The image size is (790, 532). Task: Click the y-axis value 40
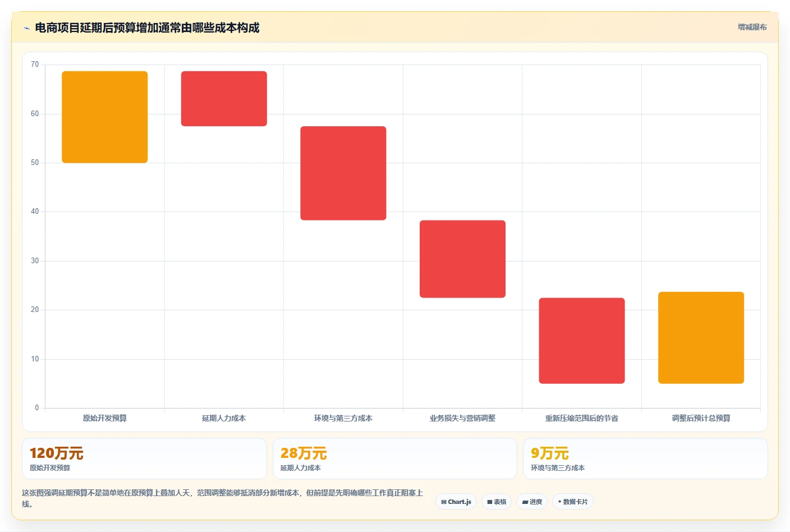tap(35, 212)
